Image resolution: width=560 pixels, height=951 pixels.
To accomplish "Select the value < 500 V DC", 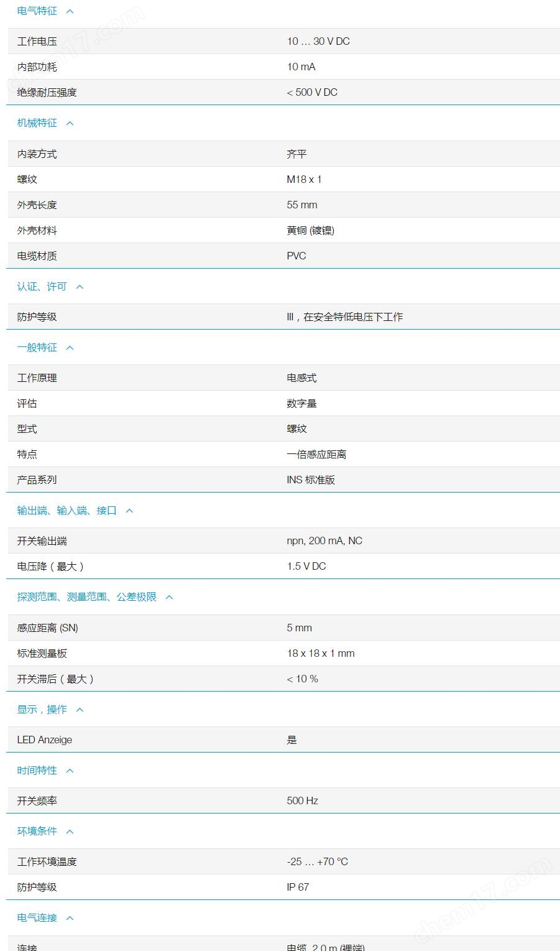I will tap(312, 93).
